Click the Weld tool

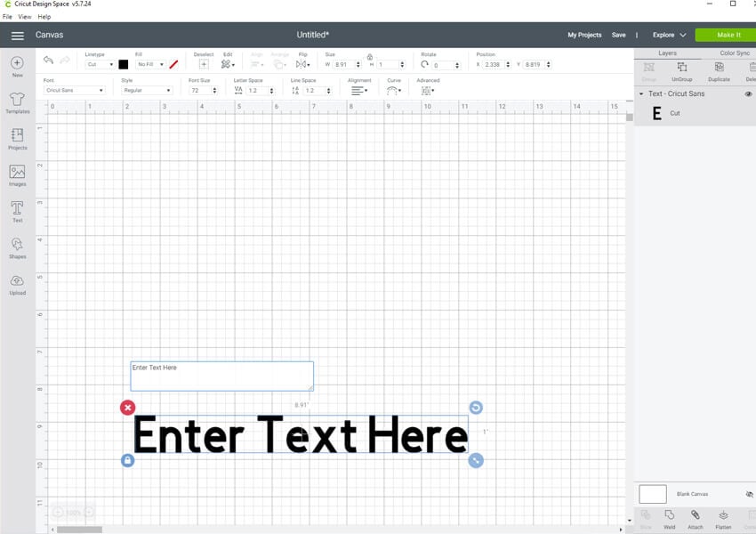669,519
